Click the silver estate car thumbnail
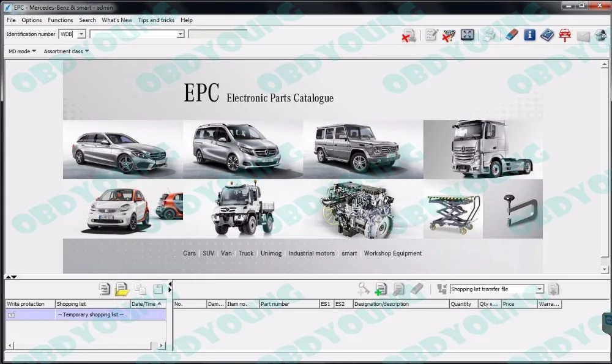This screenshot has height=364, width=612. pyautogui.click(x=122, y=149)
